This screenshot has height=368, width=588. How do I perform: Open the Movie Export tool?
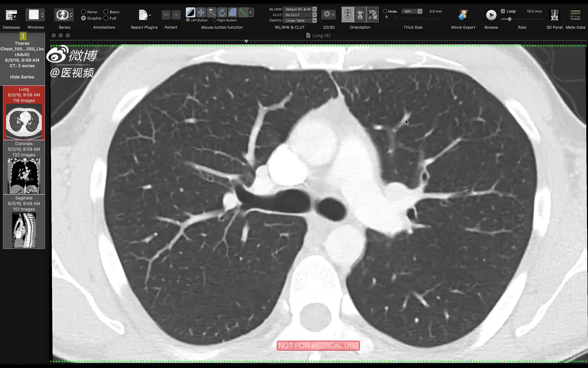click(x=463, y=15)
